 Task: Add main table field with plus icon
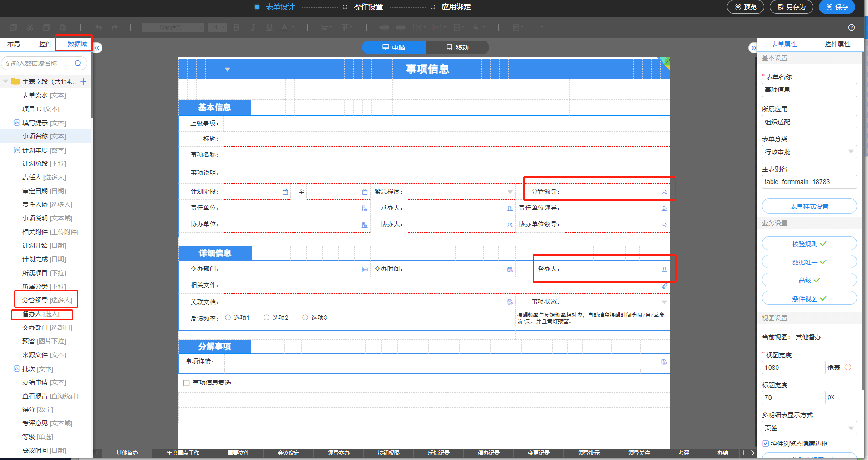pyautogui.click(x=83, y=82)
